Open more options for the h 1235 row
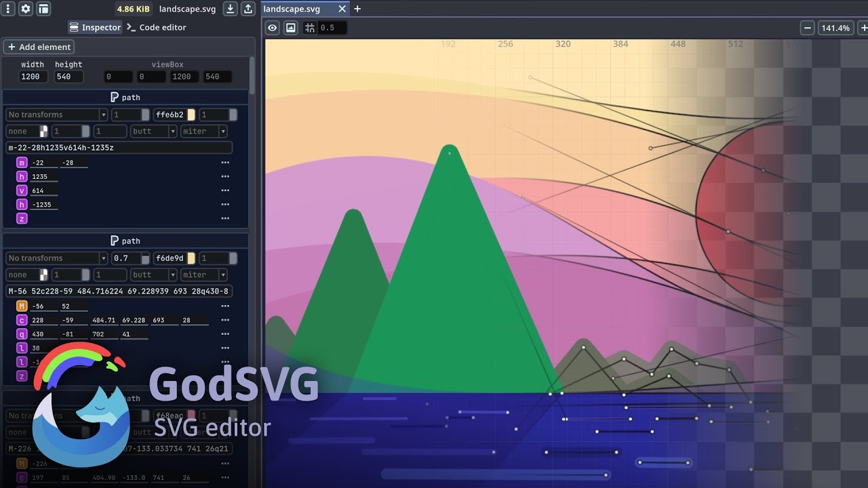The image size is (868, 488). pyautogui.click(x=225, y=177)
